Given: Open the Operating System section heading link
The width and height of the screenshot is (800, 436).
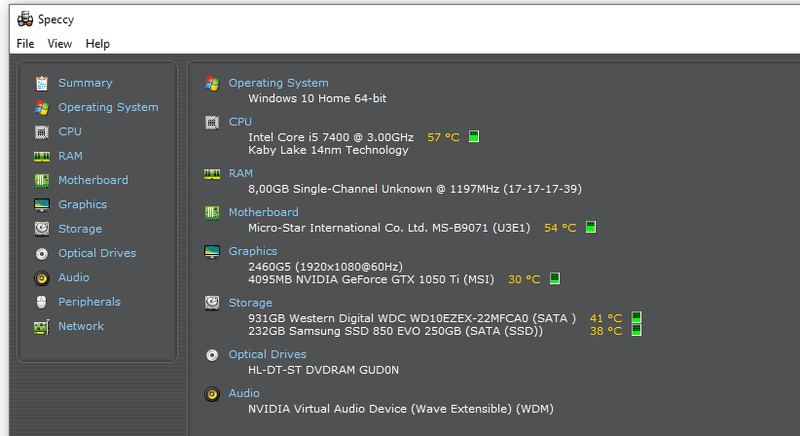Looking at the screenshot, I should point(278,83).
